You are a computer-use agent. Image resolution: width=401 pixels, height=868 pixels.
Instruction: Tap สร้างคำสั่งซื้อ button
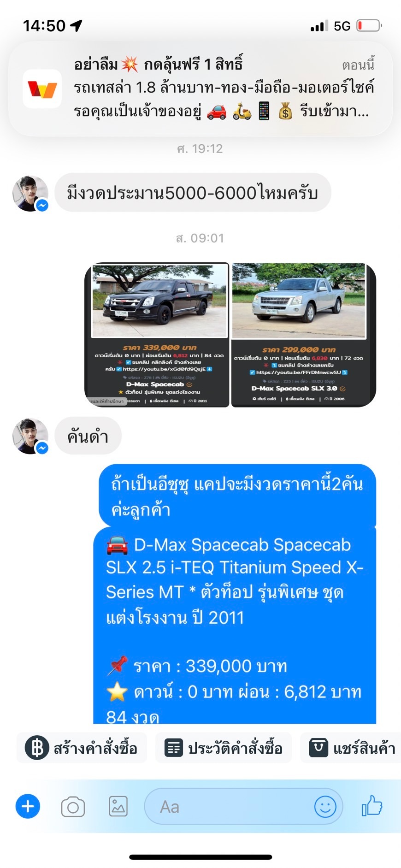click(82, 747)
